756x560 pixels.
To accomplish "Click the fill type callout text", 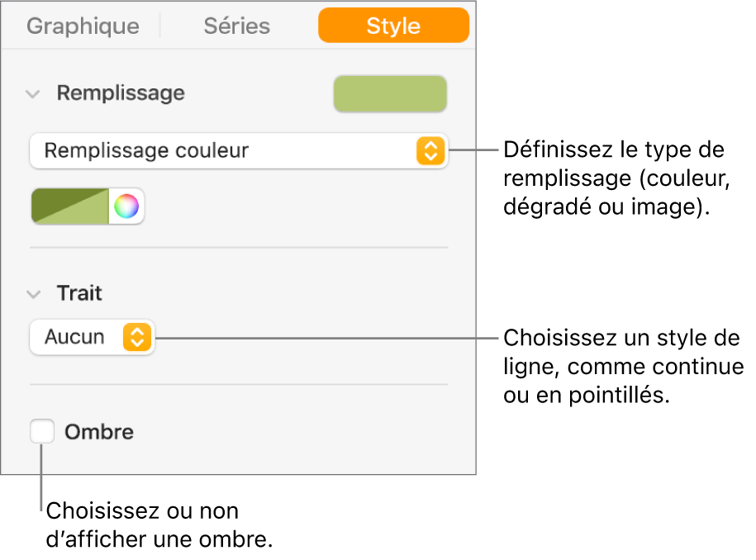I will 614,180.
